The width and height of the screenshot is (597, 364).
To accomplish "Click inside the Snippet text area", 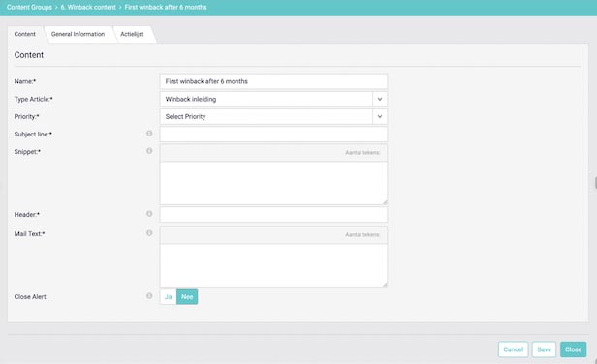I will (273, 183).
